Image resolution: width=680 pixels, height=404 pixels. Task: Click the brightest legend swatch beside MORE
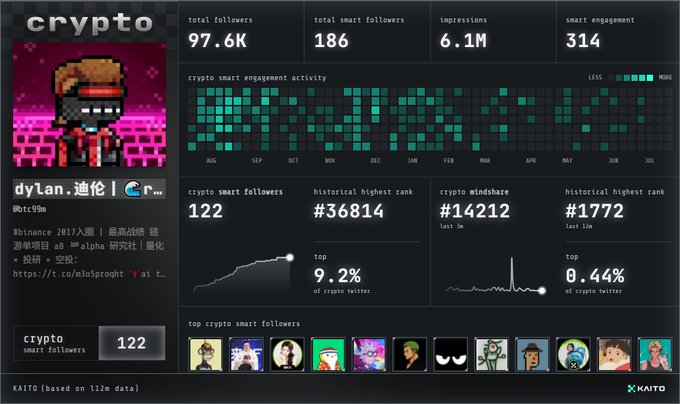(650, 78)
